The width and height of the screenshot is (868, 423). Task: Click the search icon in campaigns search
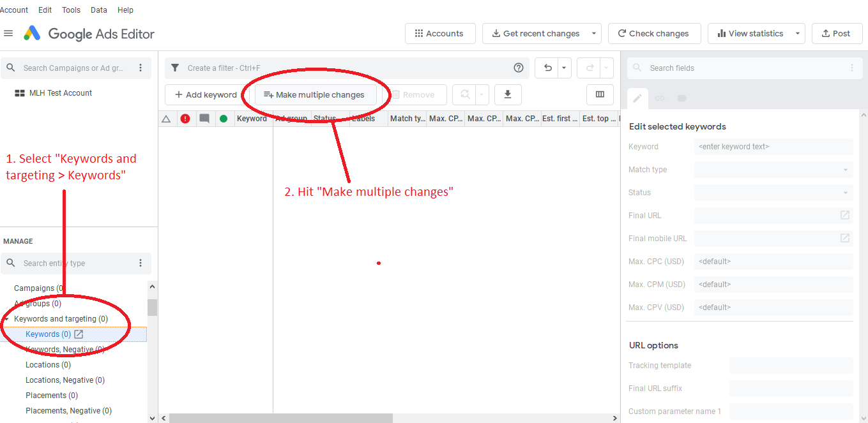click(11, 68)
